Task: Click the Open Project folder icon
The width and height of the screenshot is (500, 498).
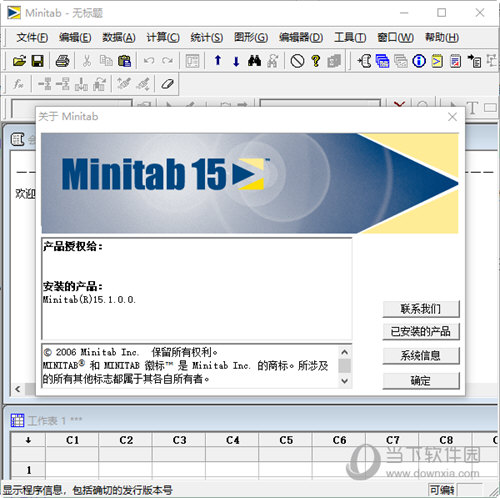Action: pos(19,61)
